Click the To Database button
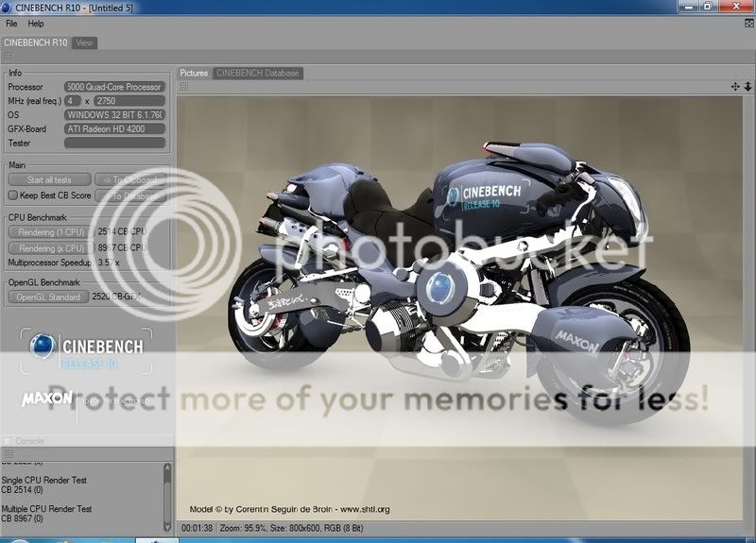Viewport: 756px width, 543px height. (130, 195)
